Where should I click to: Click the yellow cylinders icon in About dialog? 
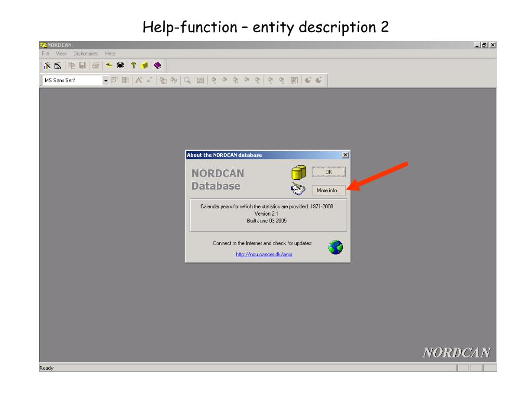pyautogui.click(x=299, y=172)
